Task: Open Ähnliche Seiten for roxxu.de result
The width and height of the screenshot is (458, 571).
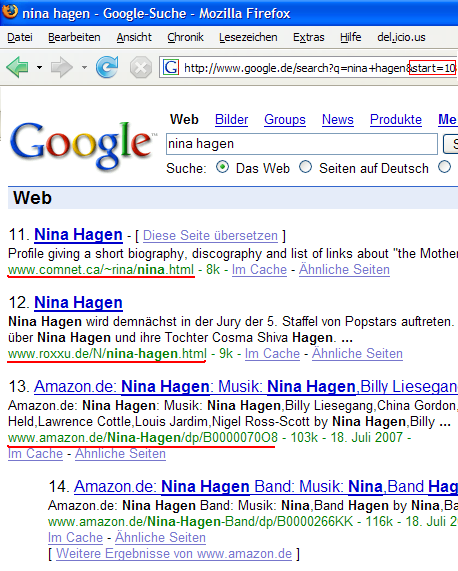Action: coord(358,353)
